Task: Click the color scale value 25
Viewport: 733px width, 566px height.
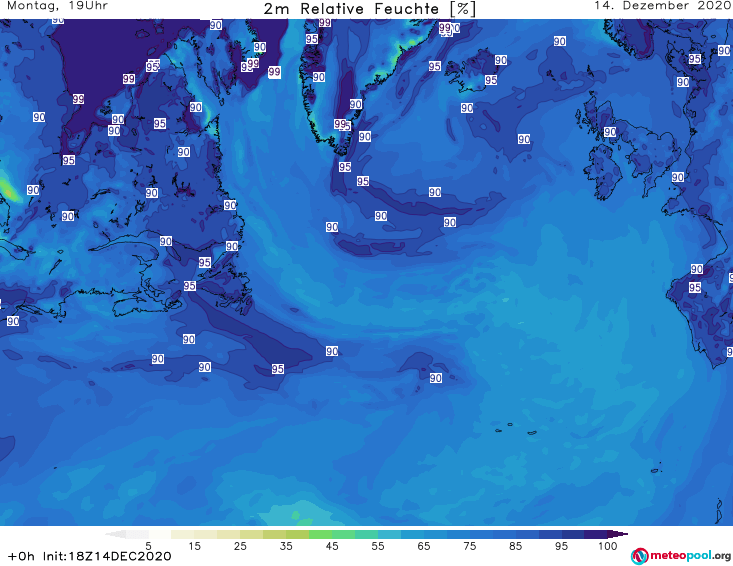Action: 240,546
